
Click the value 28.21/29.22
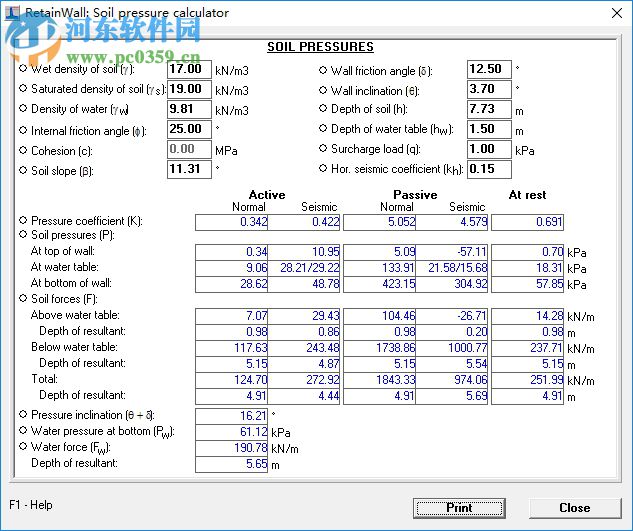(x=304, y=268)
